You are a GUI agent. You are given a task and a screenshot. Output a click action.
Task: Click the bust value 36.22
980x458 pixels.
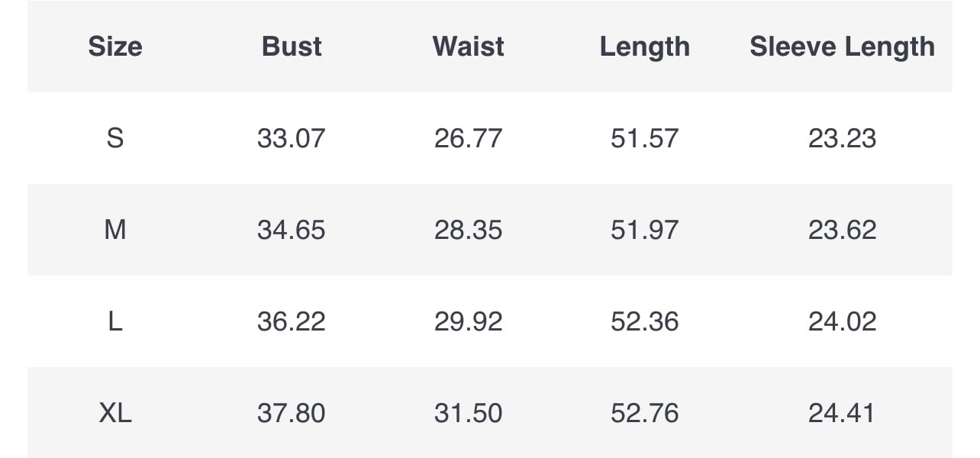291,321
